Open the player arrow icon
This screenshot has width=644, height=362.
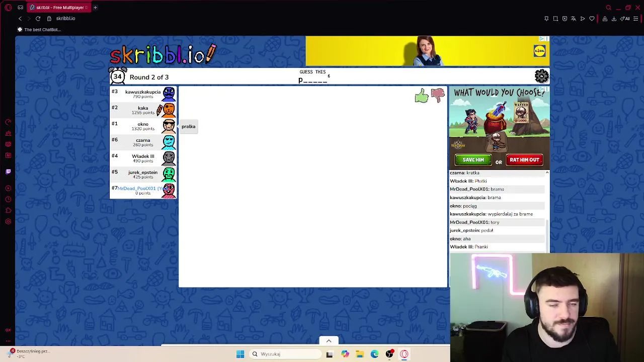583,19
